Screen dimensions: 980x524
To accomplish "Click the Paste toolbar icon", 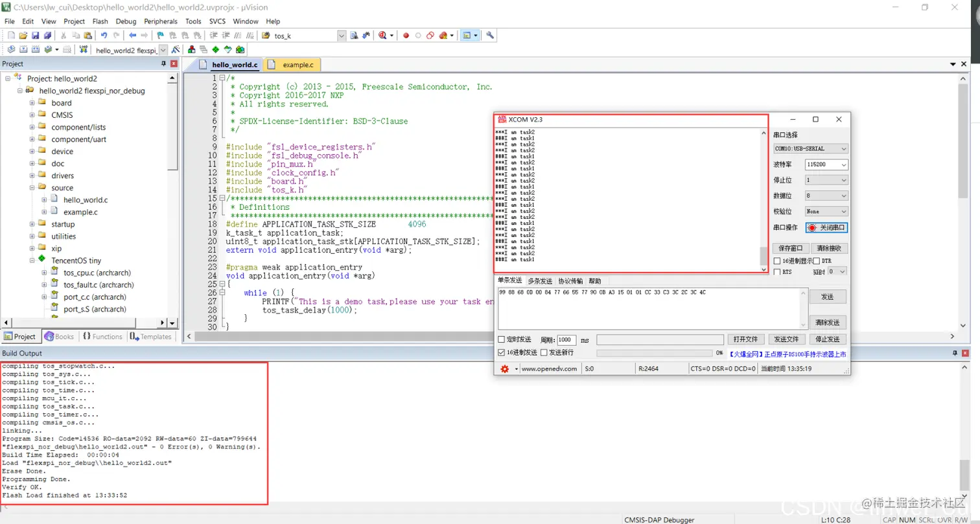I will point(87,36).
